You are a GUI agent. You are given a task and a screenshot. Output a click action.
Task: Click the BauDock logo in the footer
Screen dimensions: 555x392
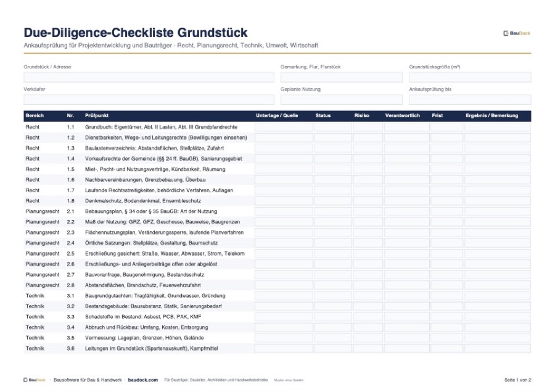click(35, 380)
